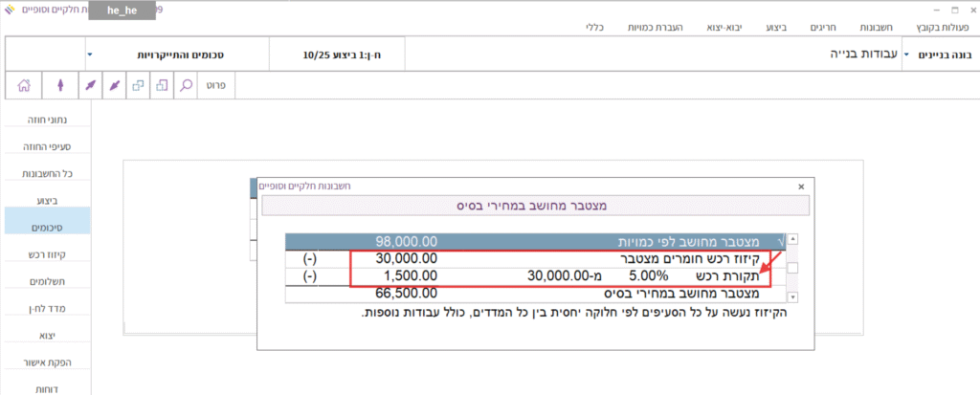Open the בונה בניינים dropdown arrow
The height and width of the screenshot is (395, 980).
pos(906,55)
